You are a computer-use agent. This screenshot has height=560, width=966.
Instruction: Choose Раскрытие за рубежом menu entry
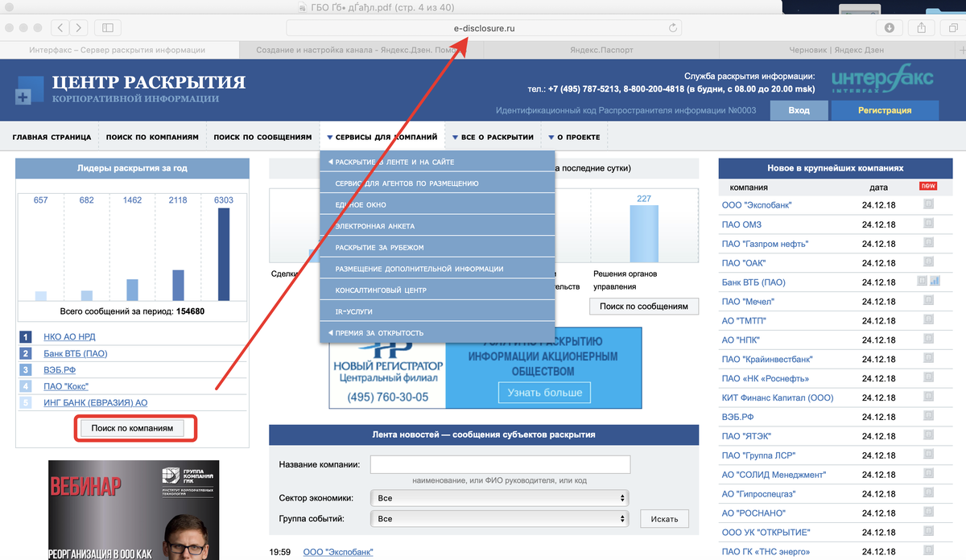(x=437, y=247)
